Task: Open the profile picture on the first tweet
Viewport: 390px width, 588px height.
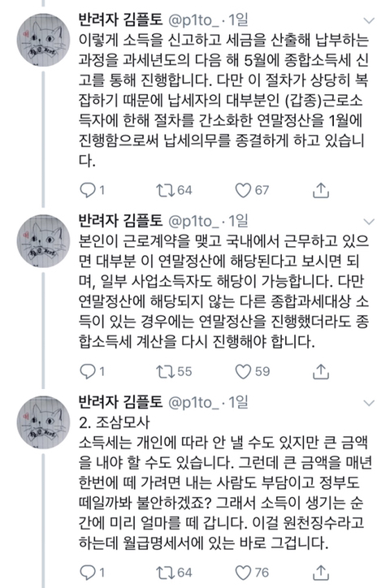Action: tap(43, 40)
